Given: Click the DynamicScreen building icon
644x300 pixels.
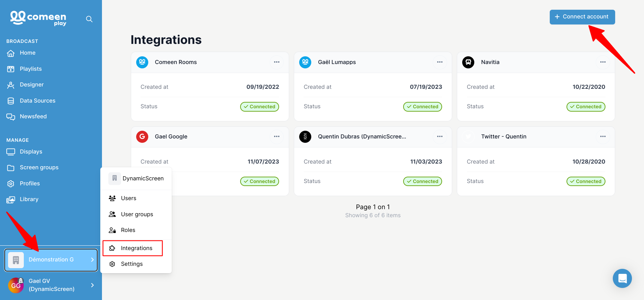Looking at the screenshot, I should point(114,178).
